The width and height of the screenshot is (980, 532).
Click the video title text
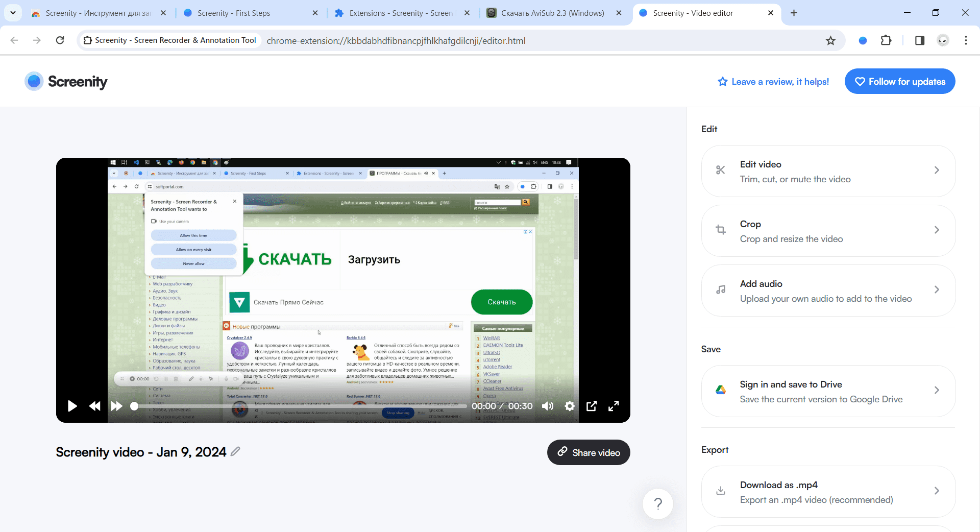pyautogui.click(x=141, y=452)
